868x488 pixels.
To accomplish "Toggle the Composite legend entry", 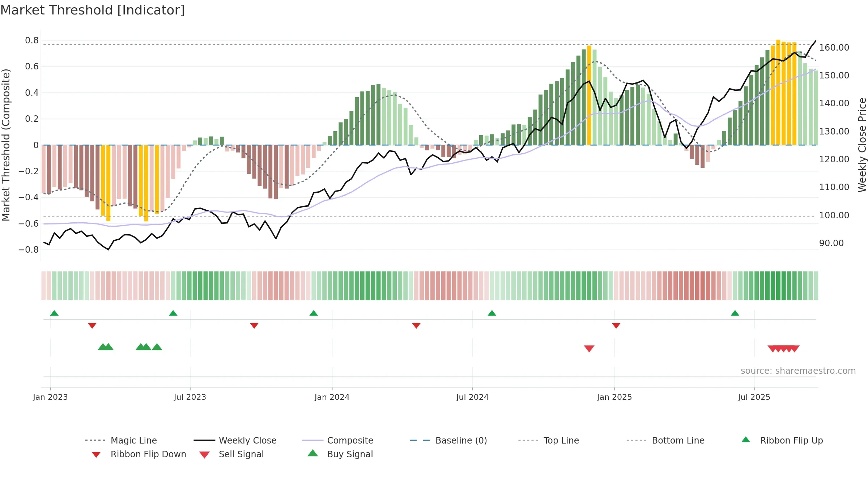I will pos(338,440).
